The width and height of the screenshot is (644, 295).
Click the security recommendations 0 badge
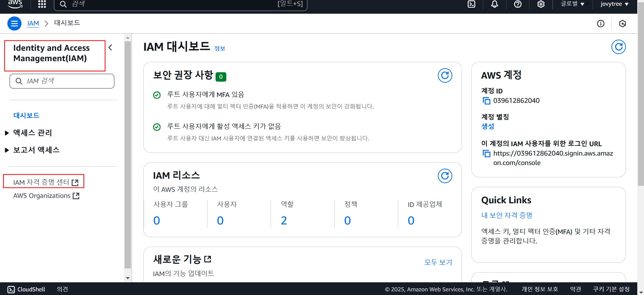click(221, 77)
